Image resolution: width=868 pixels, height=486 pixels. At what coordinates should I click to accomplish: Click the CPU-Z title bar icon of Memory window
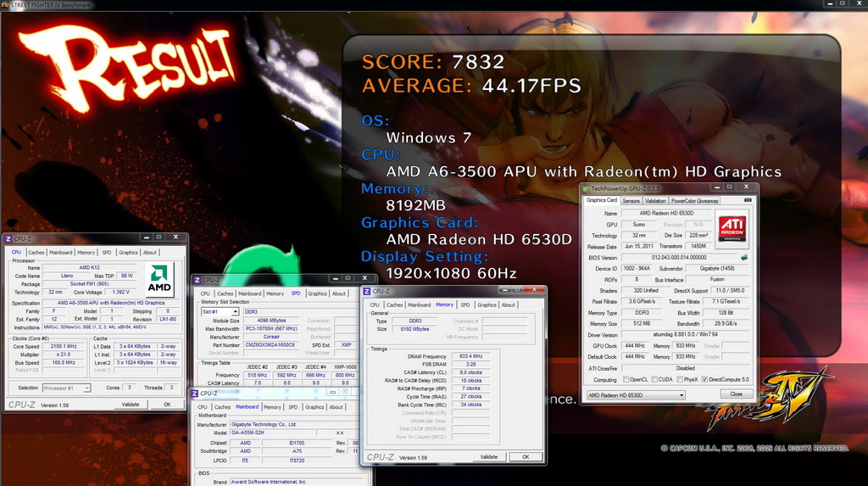366,291
